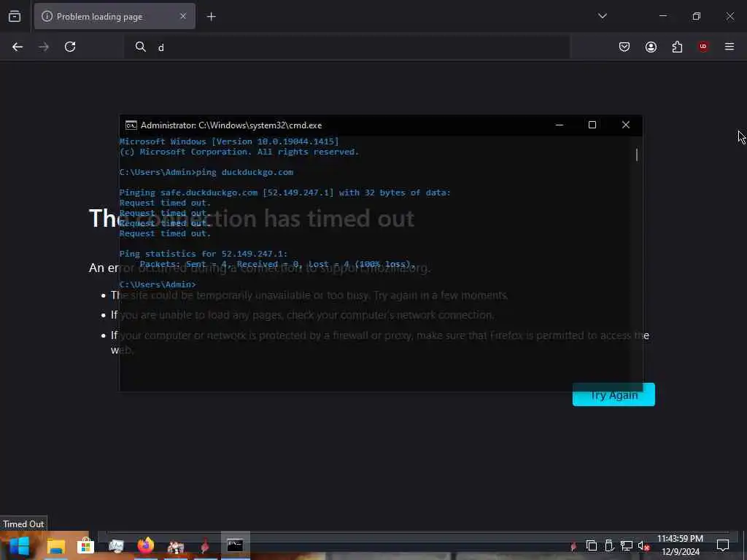
Task: Open the Firefox hamburger application menu
Action: 729,47
